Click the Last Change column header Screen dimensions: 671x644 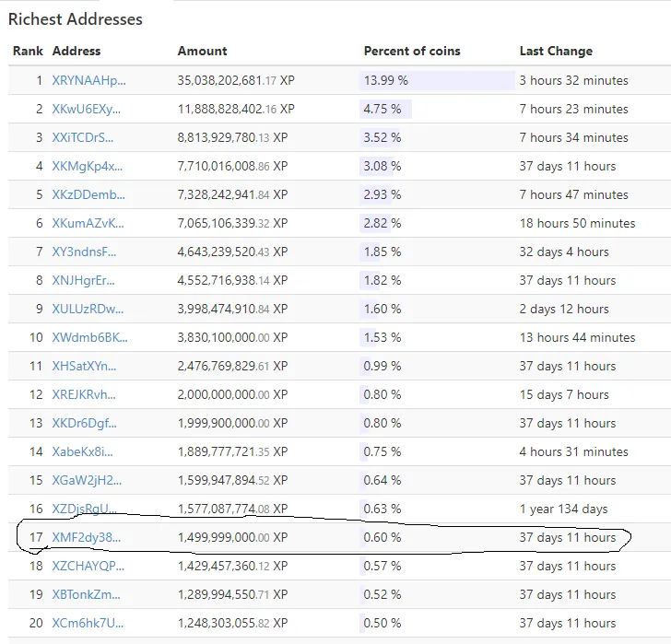(557, 51)
